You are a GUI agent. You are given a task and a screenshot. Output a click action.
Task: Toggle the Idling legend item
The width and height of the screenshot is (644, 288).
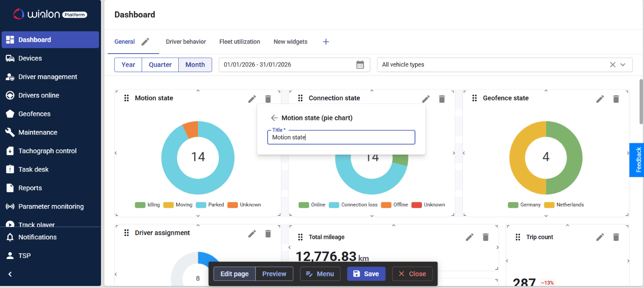(147, 205)
